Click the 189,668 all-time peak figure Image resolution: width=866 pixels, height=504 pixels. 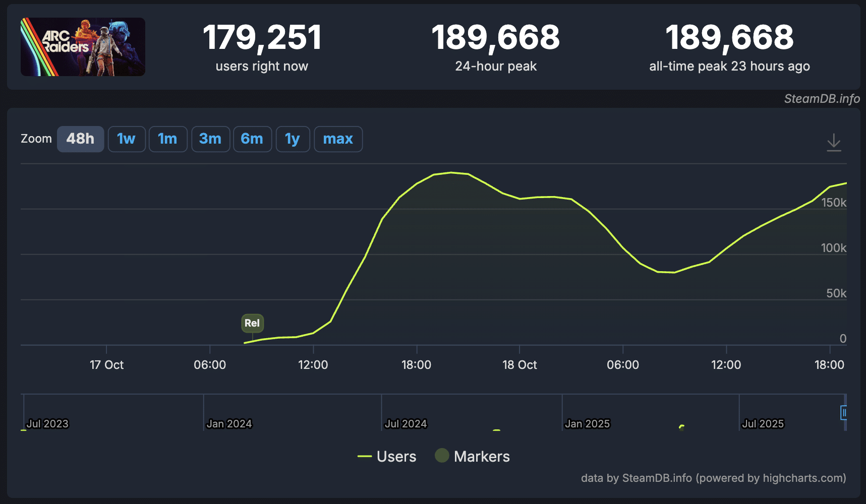[x=729, y=36]
